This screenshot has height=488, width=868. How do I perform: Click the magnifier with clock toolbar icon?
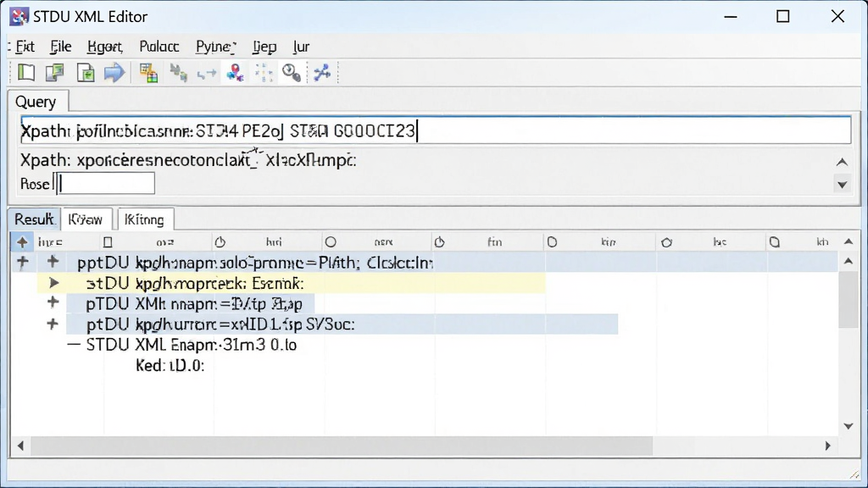(292, 73)
